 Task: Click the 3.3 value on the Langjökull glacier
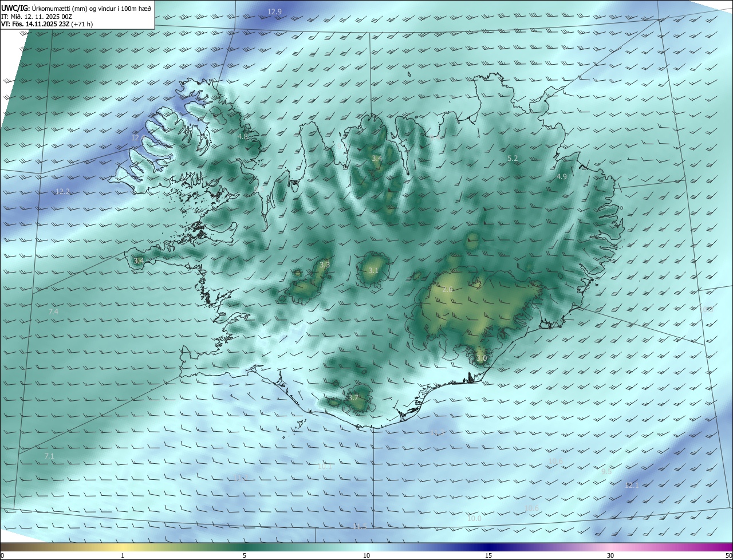pos(325,265)
